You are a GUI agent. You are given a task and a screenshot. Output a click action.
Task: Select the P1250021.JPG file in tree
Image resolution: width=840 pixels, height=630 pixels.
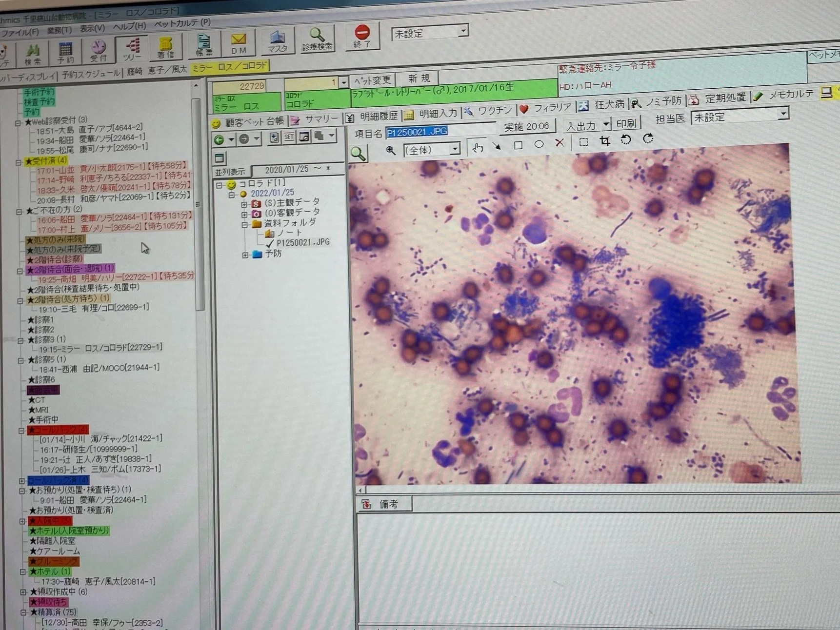302,242
